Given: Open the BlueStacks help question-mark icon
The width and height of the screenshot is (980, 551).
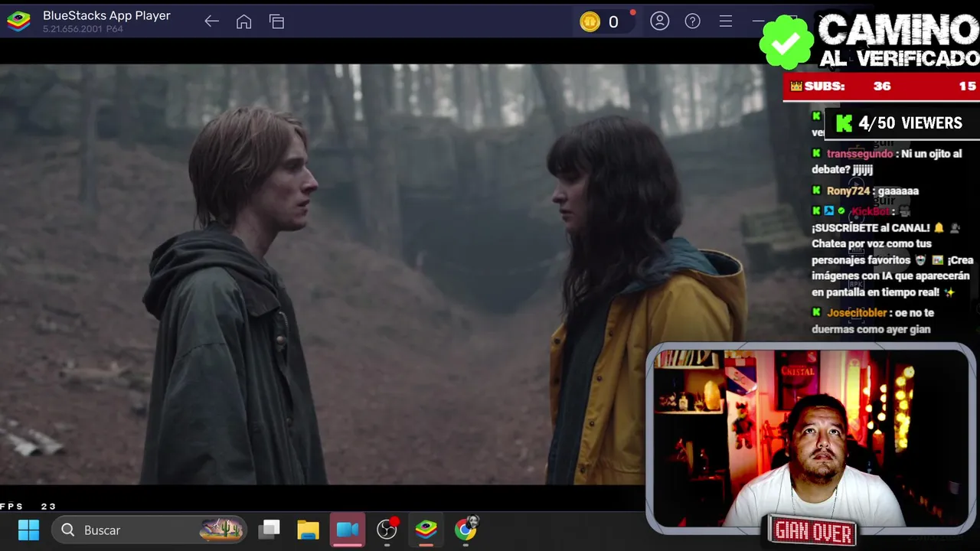Looking at the screenshot, I should (693, 21).
